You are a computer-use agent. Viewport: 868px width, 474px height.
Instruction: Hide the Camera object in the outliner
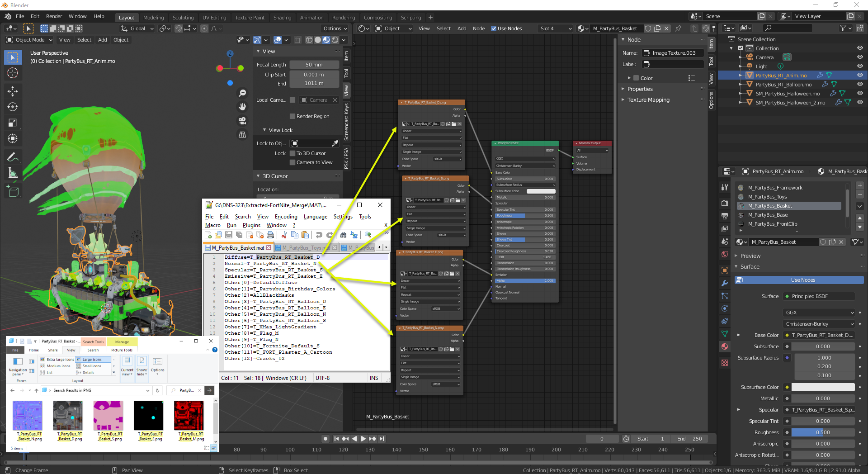coord(860,57)
